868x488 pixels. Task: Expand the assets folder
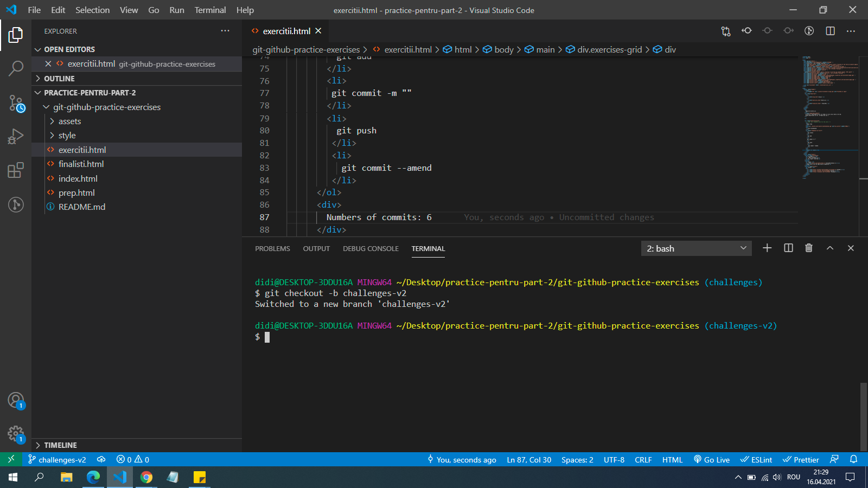pyautogui.click(x=69, y=121)
